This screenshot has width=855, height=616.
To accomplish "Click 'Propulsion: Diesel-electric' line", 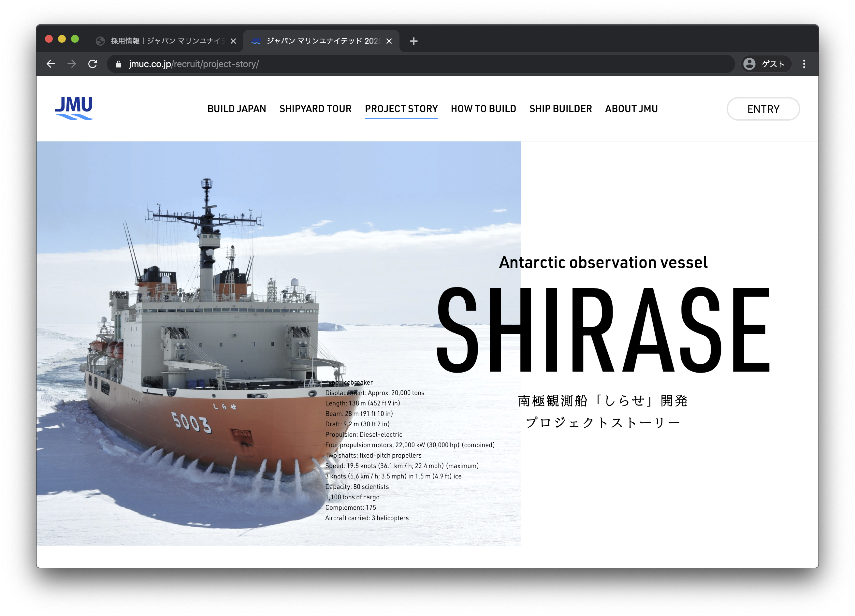I will 364,435.
